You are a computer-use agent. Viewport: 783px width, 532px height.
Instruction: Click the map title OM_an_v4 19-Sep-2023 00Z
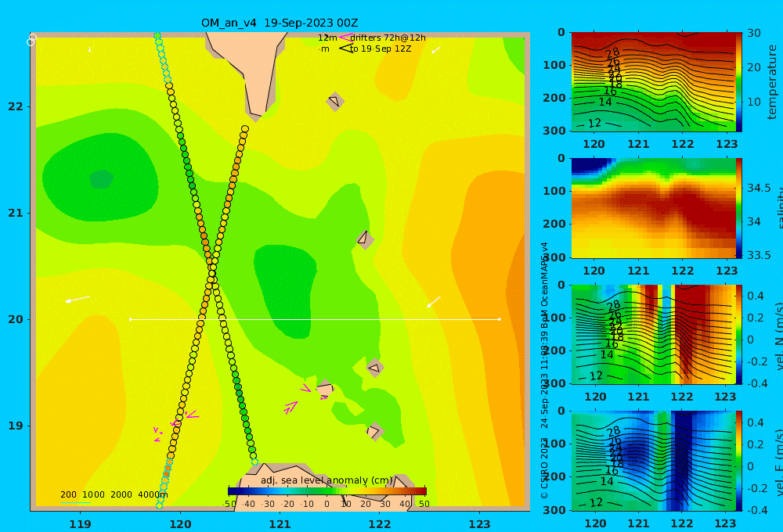pos(280,23)
